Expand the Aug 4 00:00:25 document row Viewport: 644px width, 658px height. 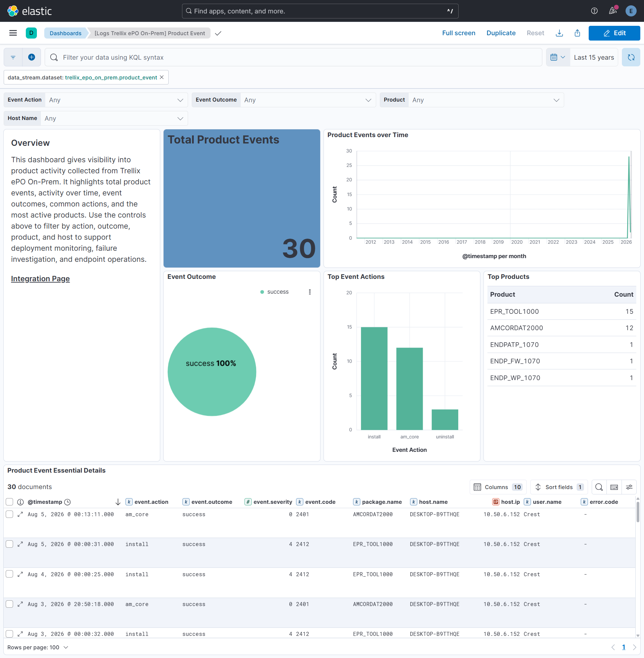pos(20,574)
